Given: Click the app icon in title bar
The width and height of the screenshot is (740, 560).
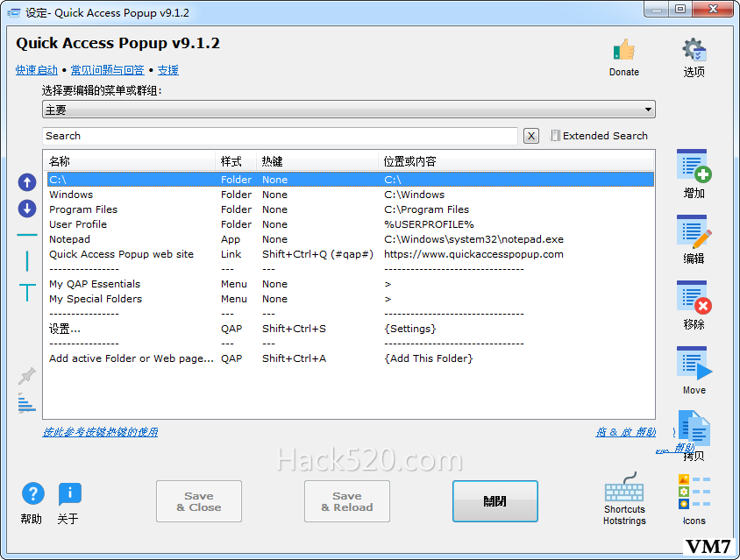Looking at the screenshot, I should pyautogui.click(x=14, y=13).
